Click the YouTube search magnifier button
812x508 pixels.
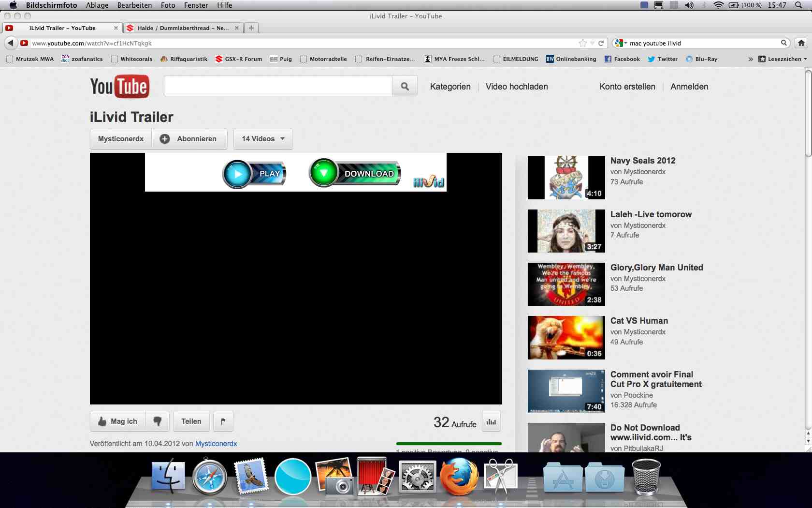tap(405, 86)
